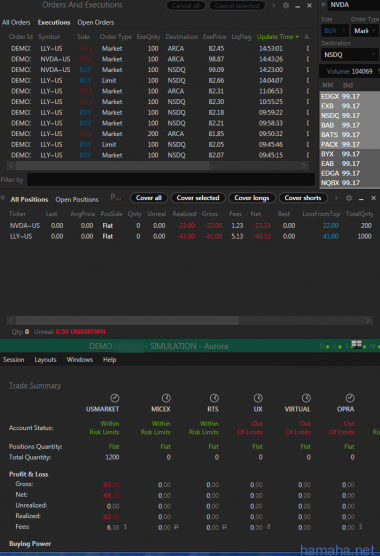
Task: Open the Help menu
Action: tap(110, 360)
